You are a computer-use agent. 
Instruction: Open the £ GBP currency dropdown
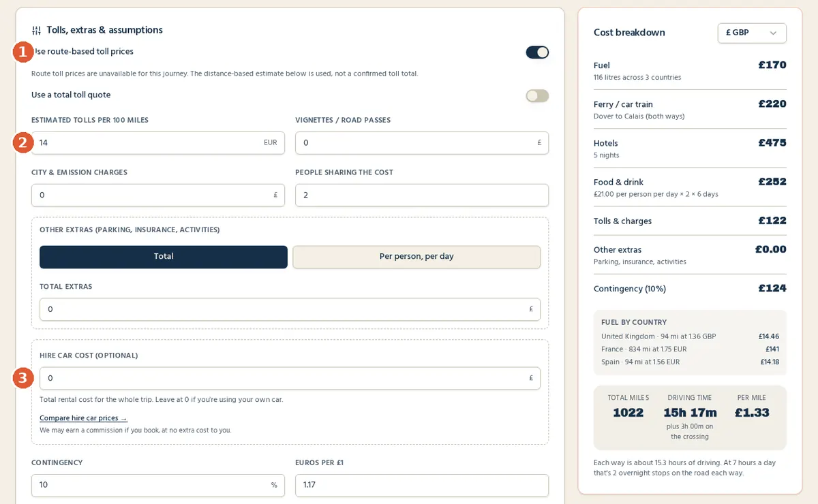tap(752, 33)
